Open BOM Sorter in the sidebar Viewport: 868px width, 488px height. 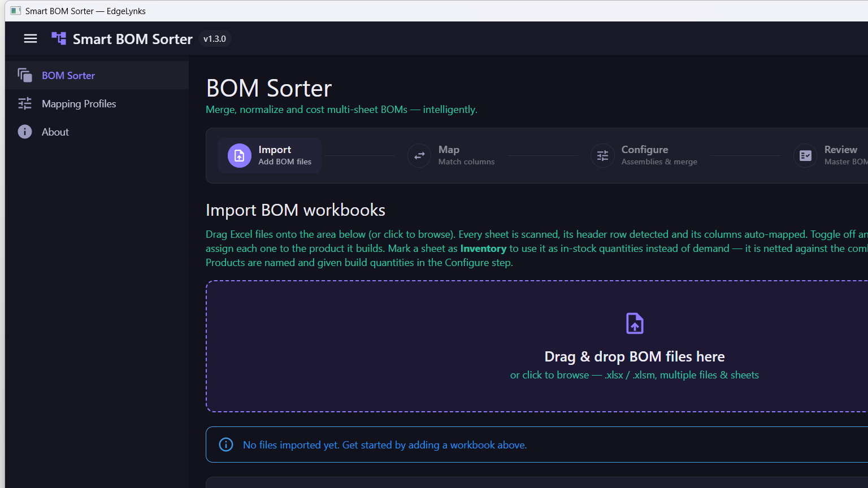(97, 75)
